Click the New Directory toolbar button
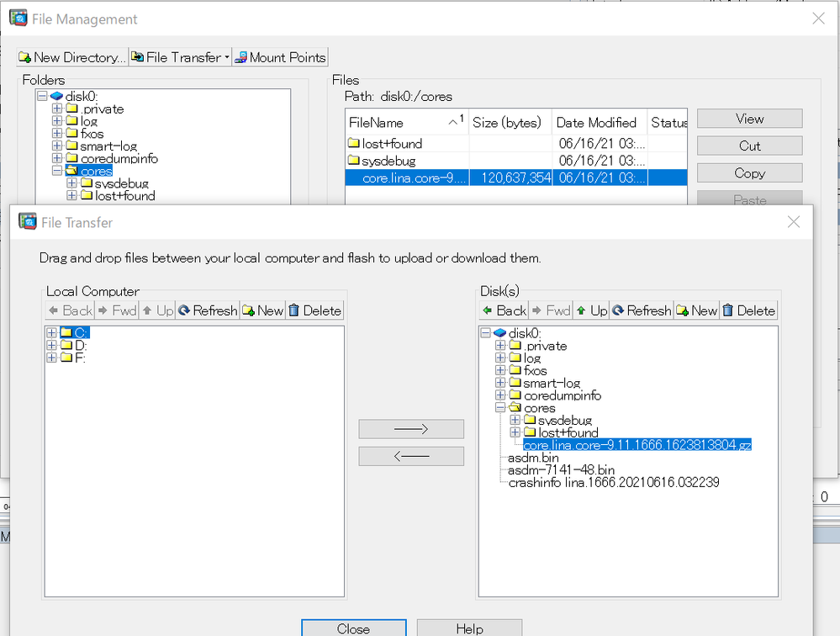The width and height of the screenshot is (840, 636). [72, 57]
